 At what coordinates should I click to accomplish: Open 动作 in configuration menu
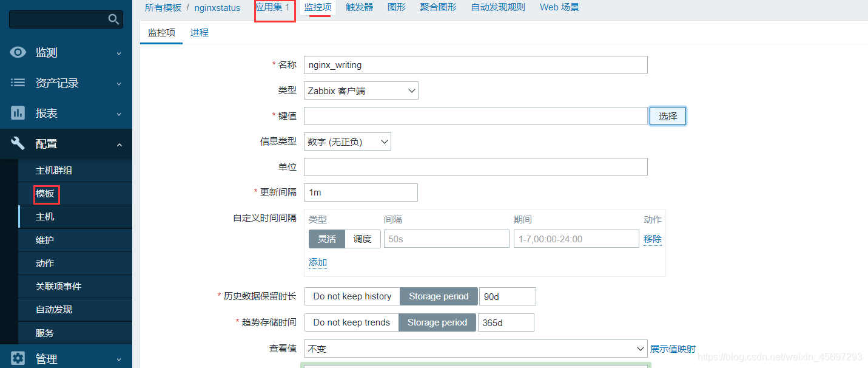[45, 263]
